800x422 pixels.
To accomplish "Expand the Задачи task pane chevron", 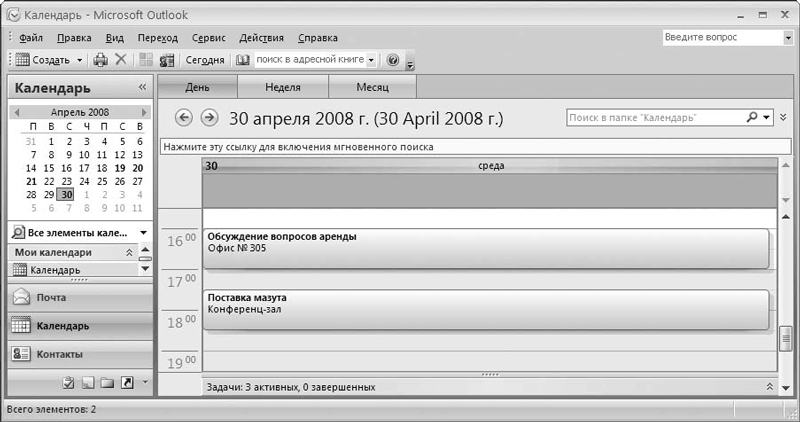I will (769, 386).
